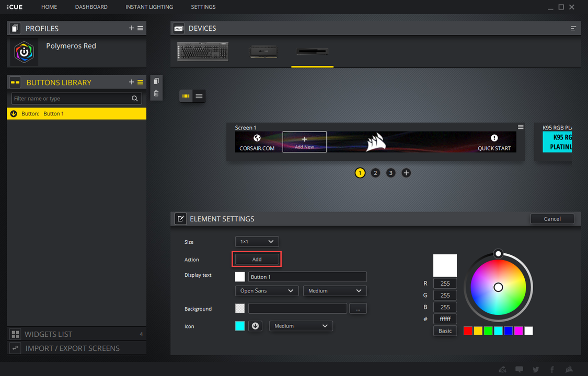
Task: Click the Add action button
Action: [257, 259]
